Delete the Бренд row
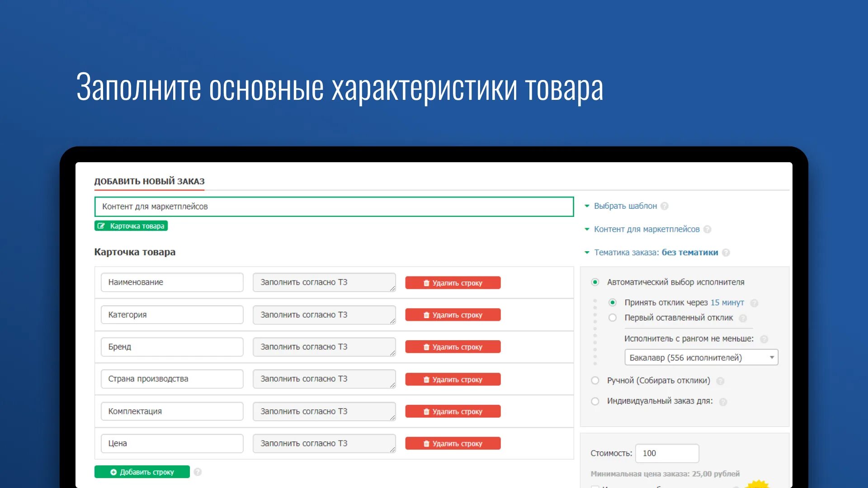Viewport: 868px width, 488px height. pos(453,347)
